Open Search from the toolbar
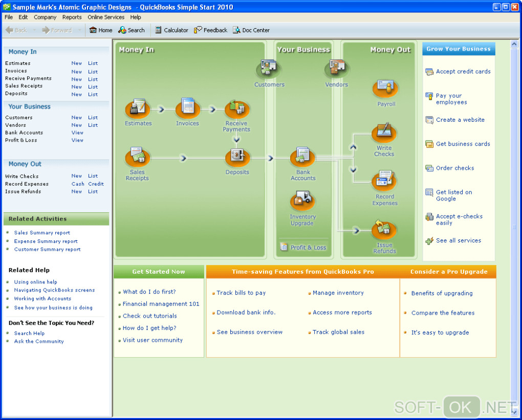 pos(132,30)
